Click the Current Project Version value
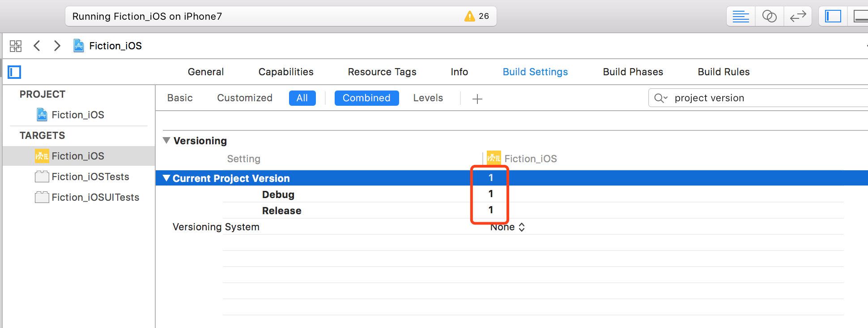This screenshot has height=328, width=868. click(x=491, y=178)
